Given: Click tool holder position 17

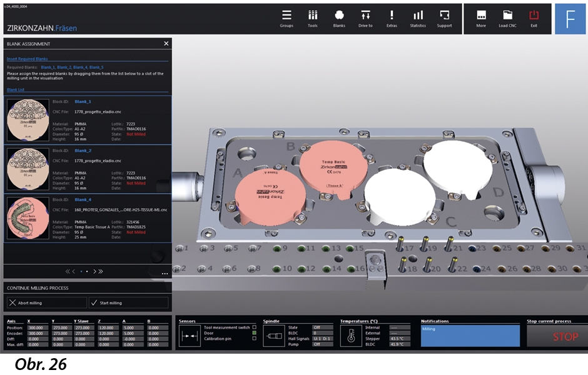Looking at the screenshot, I should 400,244.
